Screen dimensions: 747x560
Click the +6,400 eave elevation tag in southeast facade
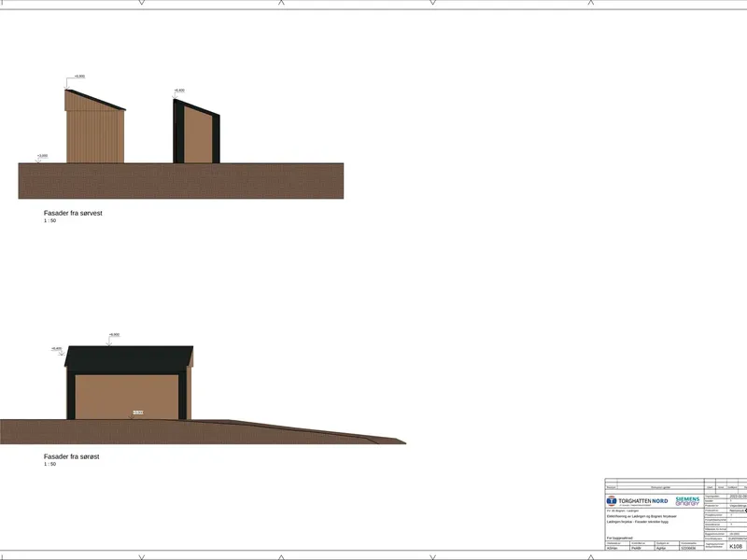57,348
